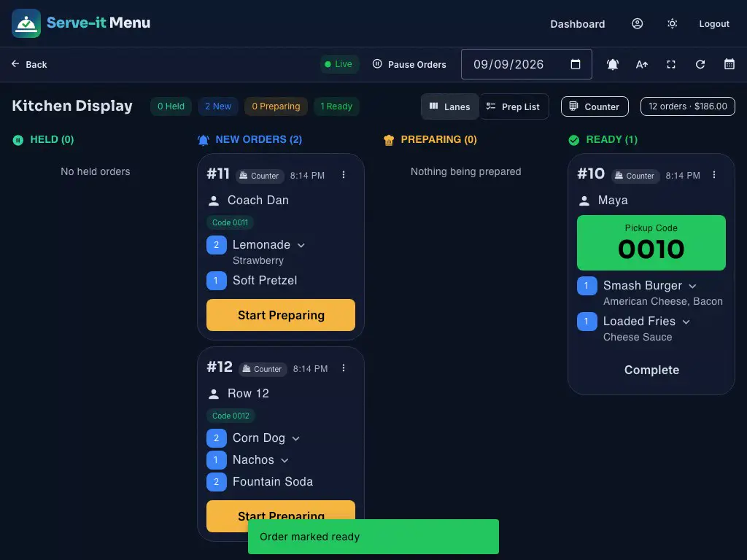747x560 pixels.
Task: Enter fullscreen mode icon
Action: point(671,64)
